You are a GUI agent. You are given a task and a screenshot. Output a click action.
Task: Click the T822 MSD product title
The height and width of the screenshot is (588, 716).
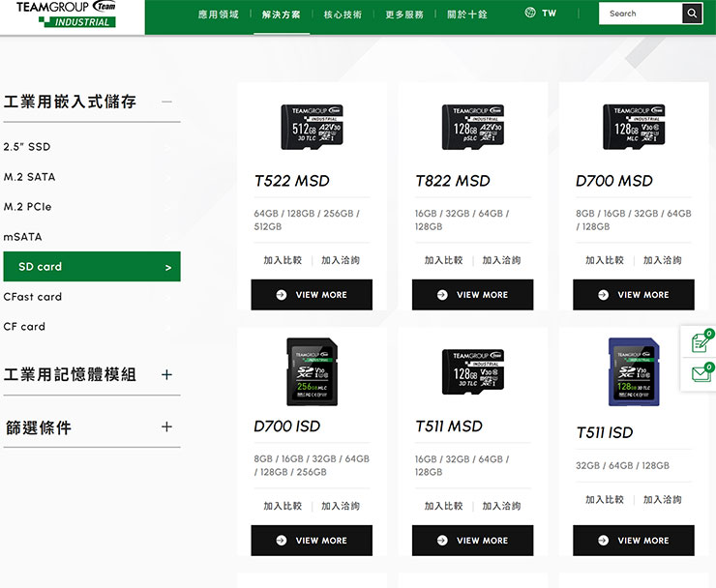(453, 181)
